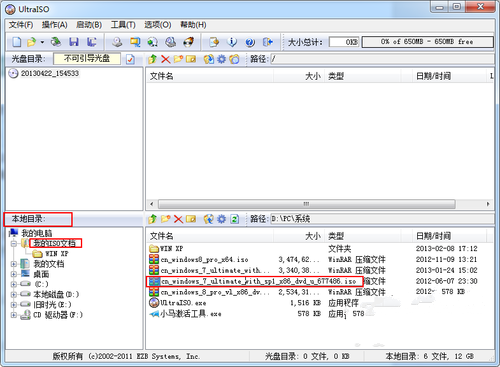The width and height of the screenshot is (500, 367).
Task: Click the Save As toolbar icon
Action: click(x=91, y=42)
